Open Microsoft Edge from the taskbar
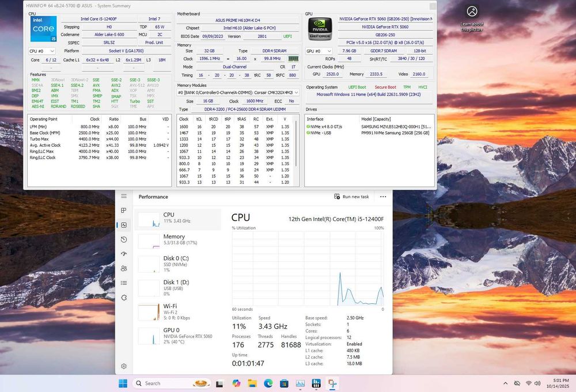The height and width of the screenshot is (392, 576). (268, 383)
